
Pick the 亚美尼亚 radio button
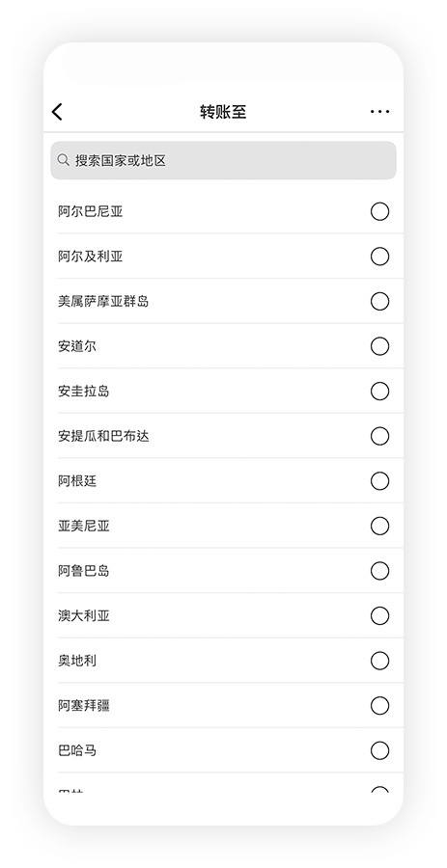[x=379, y=526]
